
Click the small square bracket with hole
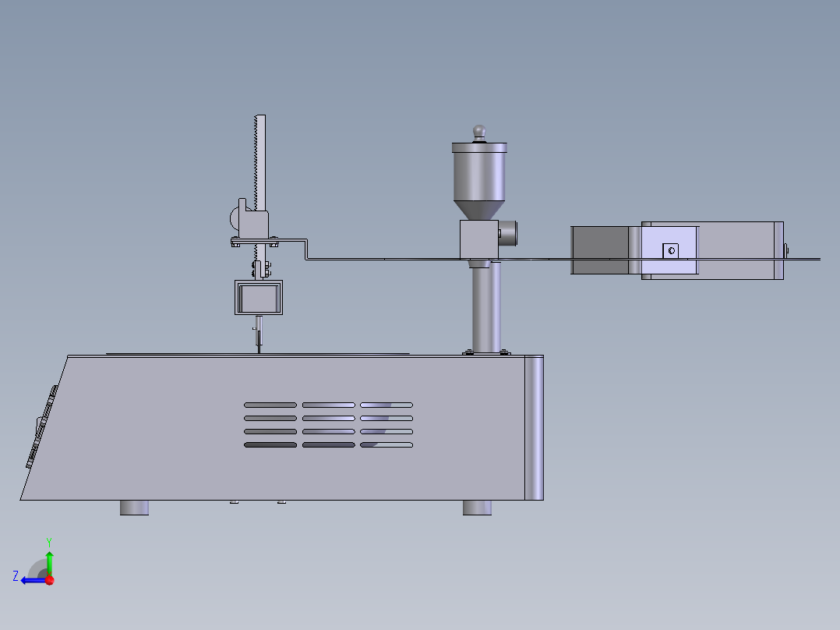[671, 250]
